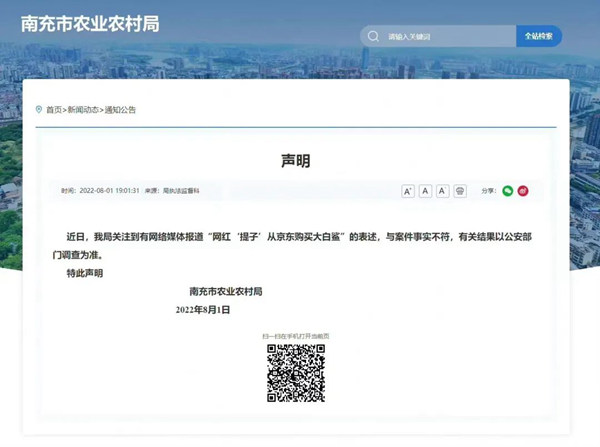Select the middle font size A icon

point(425,190)
